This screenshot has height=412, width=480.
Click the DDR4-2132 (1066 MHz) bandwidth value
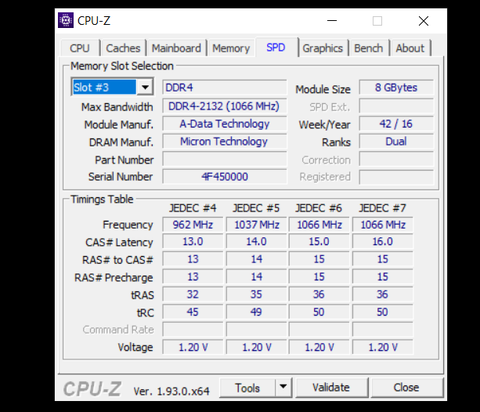(x=224, y=106)
